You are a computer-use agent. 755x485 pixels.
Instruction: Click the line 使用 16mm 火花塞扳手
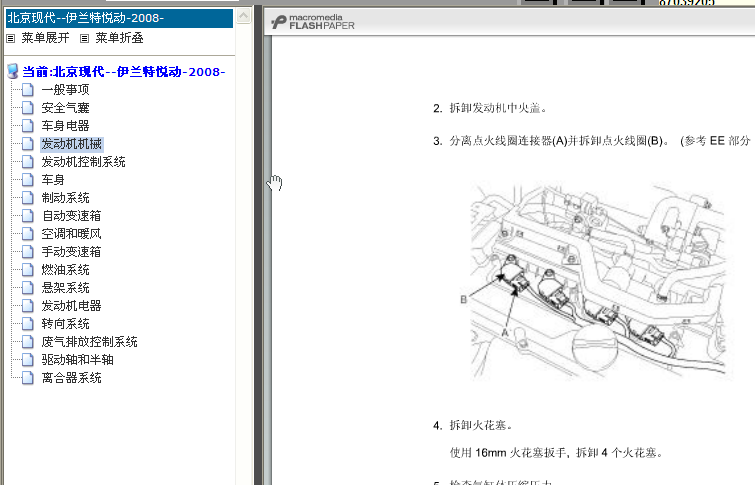[557, 453]
